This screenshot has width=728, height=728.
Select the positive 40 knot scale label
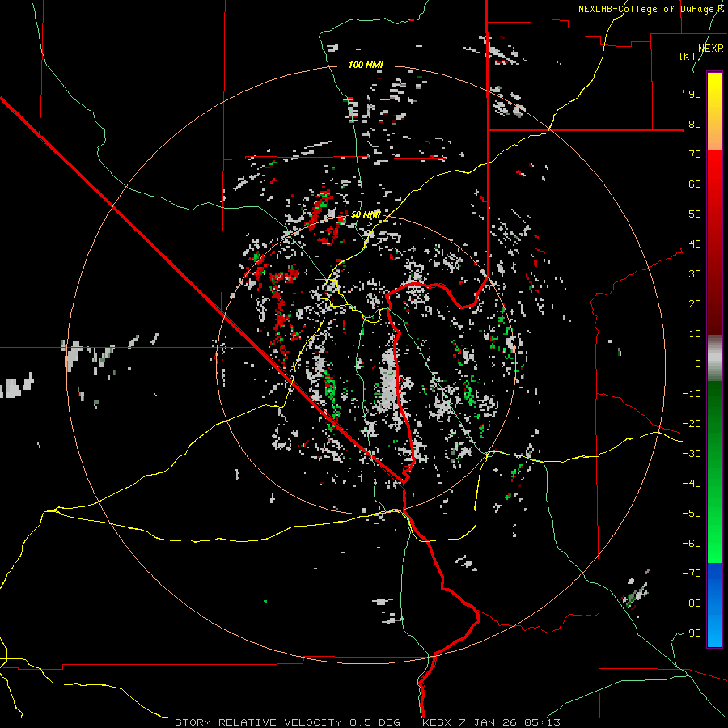click(695, 243)
